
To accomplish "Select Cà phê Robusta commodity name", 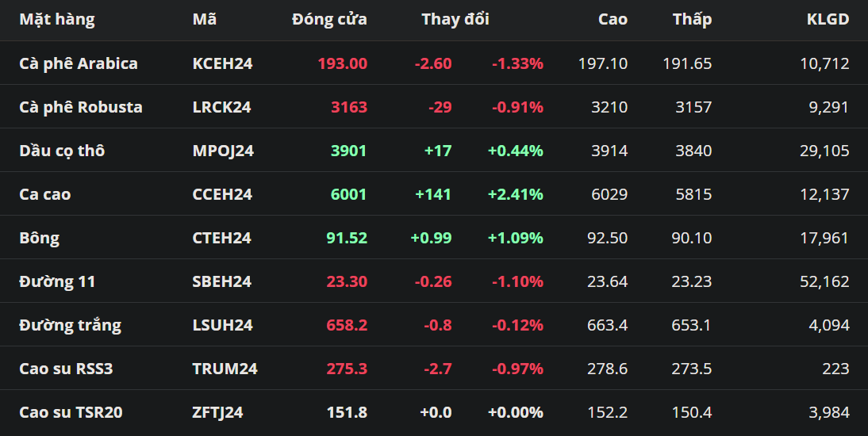I will (x=80, y=107).
